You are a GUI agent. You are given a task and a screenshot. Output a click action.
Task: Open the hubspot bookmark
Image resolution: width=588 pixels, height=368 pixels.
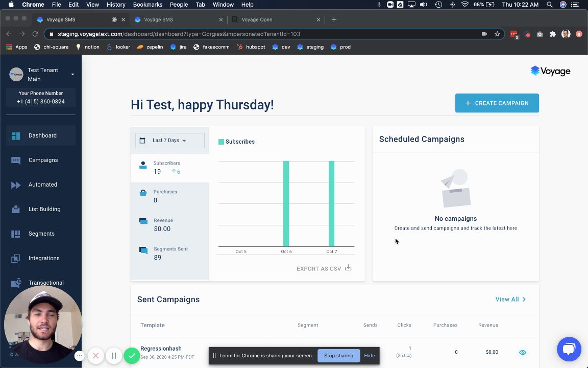(251, 47)
